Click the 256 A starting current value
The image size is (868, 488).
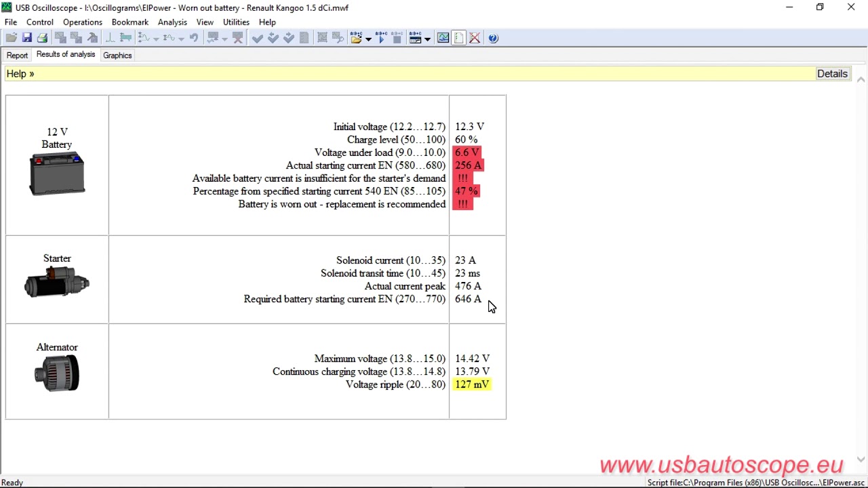[468, 165]
